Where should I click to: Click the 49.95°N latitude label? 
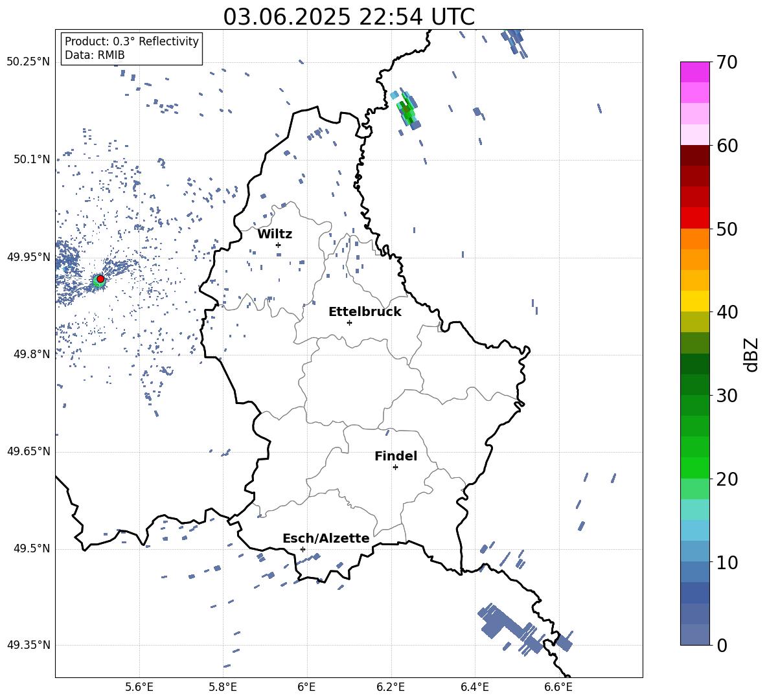[29, 256]
